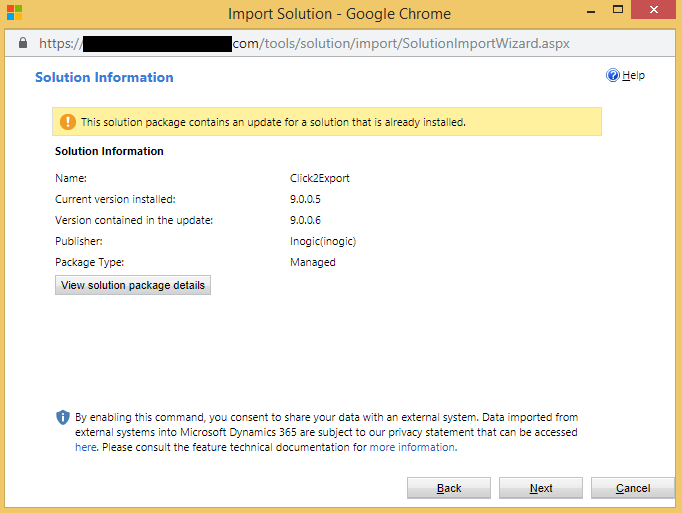Image resolution: width=682 pixels, height=513 pixels.
Task: Open the privacy statement 'here' link
Action: [86, 447]
